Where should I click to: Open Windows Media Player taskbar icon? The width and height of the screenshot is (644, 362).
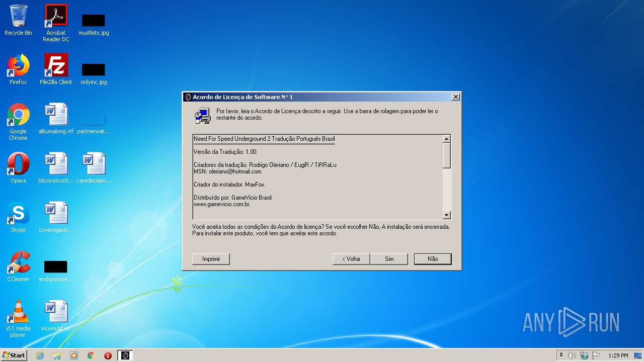[74, 355]
